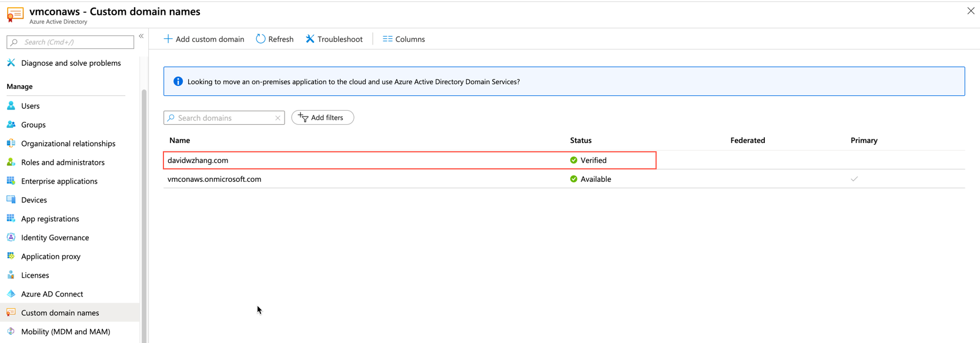This screenshot has height=343, width=980.
Task: Click Add custom domain button
Action: coord(203,39)
